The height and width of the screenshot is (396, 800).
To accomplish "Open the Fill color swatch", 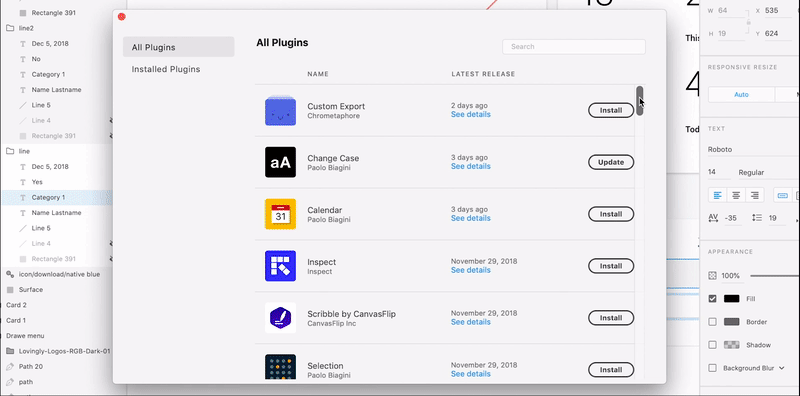I will [732, 299].
